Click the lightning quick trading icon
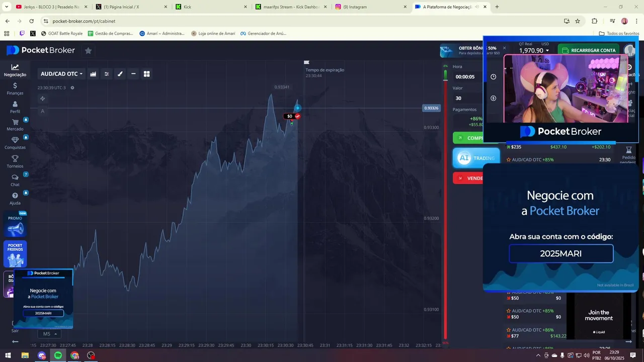 coord(43,99)
